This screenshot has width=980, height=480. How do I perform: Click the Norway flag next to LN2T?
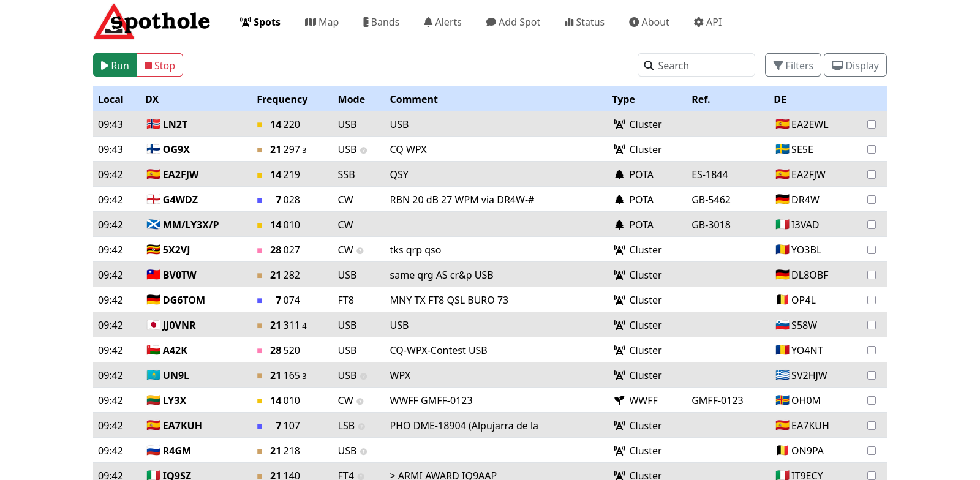[153, 124]
